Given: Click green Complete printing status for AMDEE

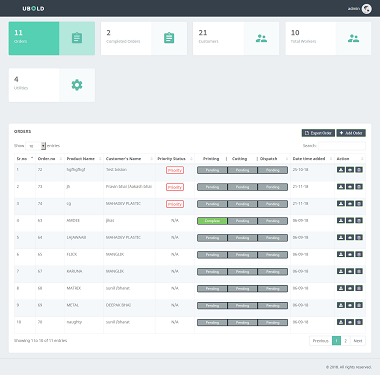Looking at the screenshot, I should pyautogui.click(x=212, y=221).
